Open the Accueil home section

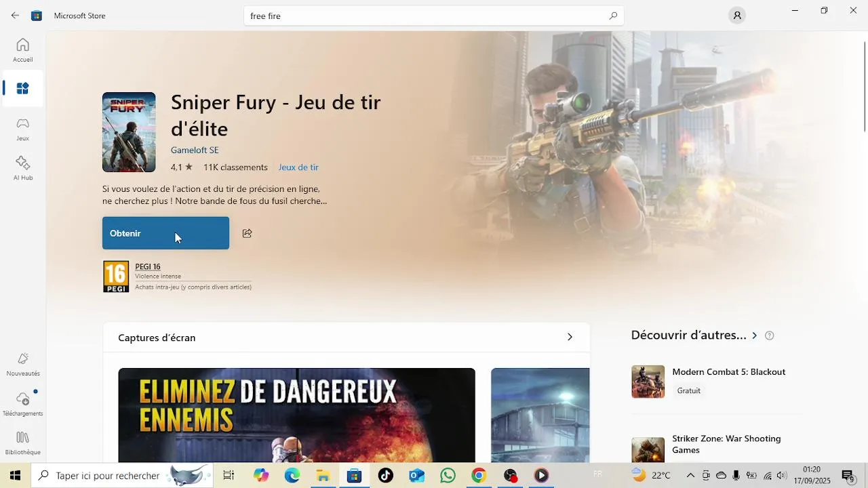point(22,50)
